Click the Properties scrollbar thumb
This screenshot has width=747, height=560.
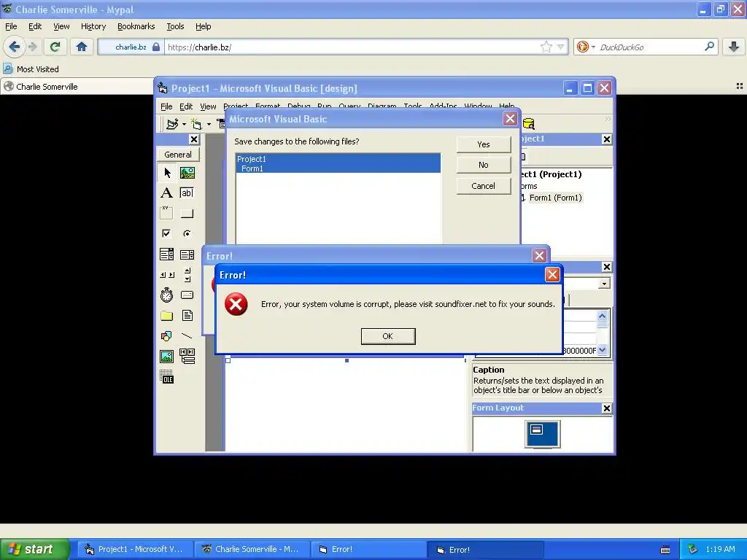click(x=602, y=326)
